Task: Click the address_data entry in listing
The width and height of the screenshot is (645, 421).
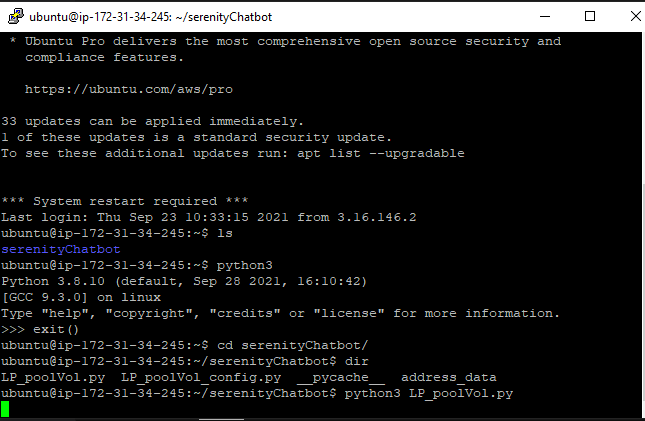Action: [x=449, y=377]
